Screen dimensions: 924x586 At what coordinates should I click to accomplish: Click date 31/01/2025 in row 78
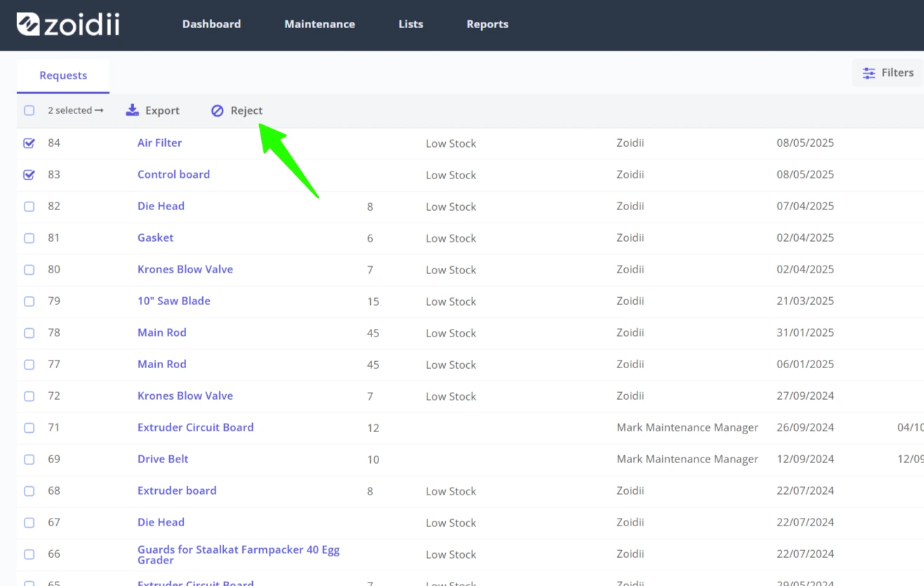(x=805, y=333)
